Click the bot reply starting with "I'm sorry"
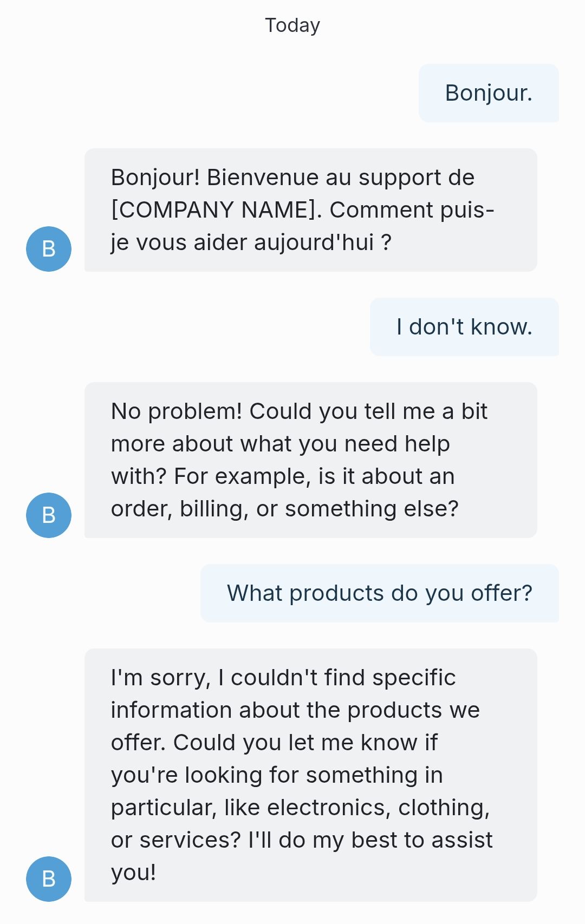 (310, 775)
